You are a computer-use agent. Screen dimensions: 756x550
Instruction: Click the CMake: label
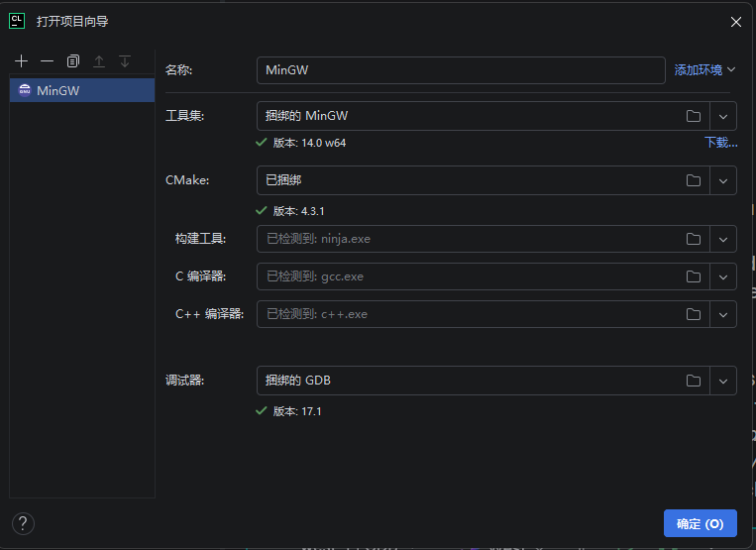pos(187,180)
